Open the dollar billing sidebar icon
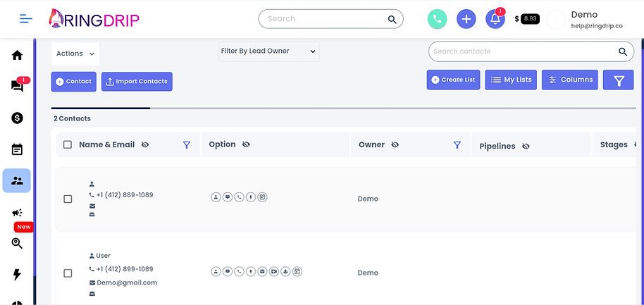The width and height of the screenshot is (644, 305). (x=17, y=118)
